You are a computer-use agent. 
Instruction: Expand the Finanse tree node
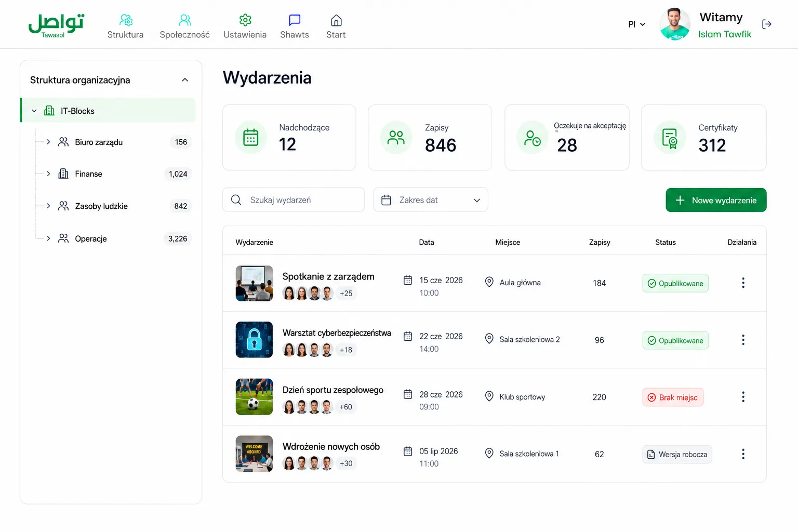tap(48, 174)
